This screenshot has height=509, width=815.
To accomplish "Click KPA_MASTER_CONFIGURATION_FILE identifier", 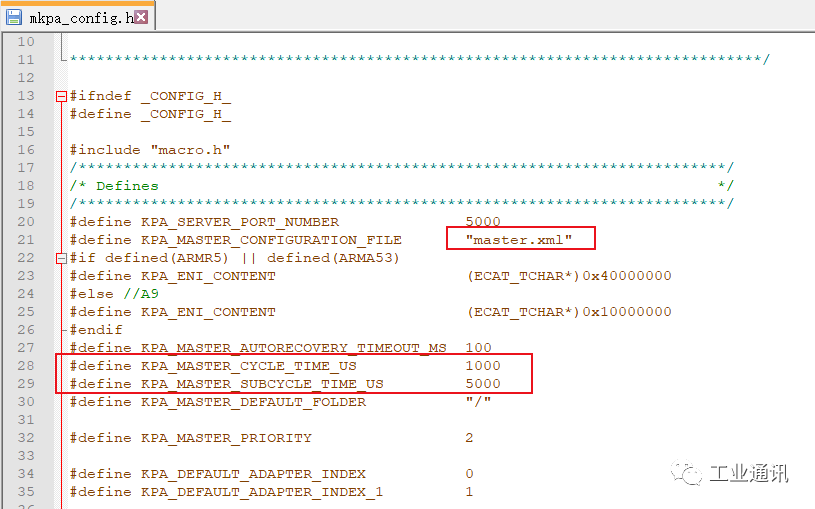I will tap(271, 240).
